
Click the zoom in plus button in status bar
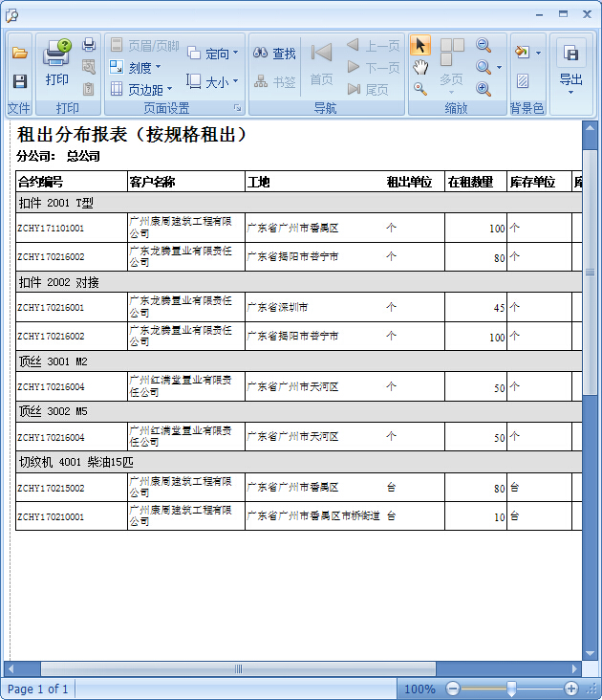(570, 688)
